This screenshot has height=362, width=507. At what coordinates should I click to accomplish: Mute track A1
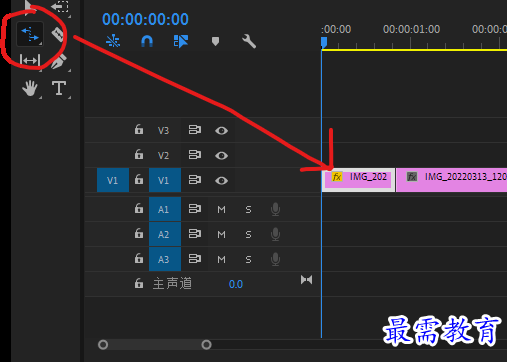pyautogui.click(x=221, y=209)
